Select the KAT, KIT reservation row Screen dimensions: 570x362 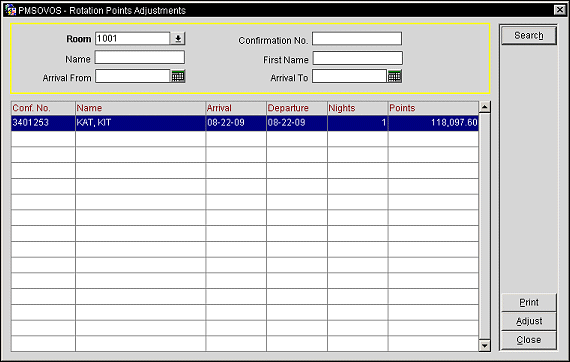pos(245,123)
